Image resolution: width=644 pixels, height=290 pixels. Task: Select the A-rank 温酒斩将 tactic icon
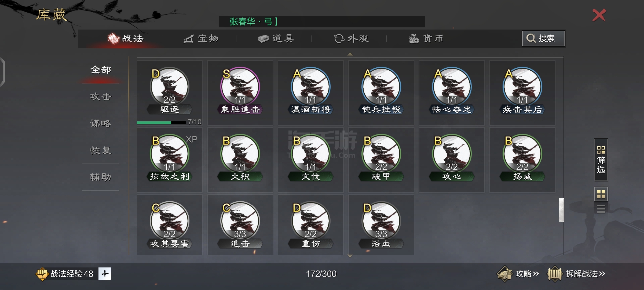tap(310, 86)
